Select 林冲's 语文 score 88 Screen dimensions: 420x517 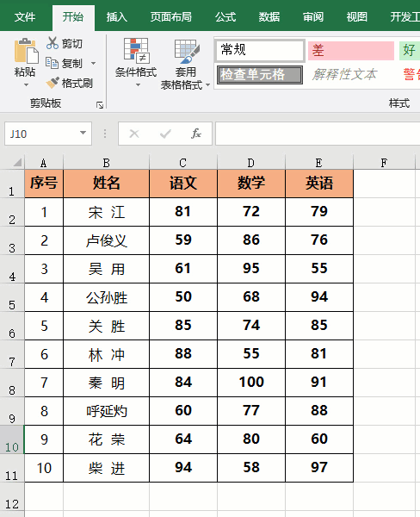click(x=183, y=354)
